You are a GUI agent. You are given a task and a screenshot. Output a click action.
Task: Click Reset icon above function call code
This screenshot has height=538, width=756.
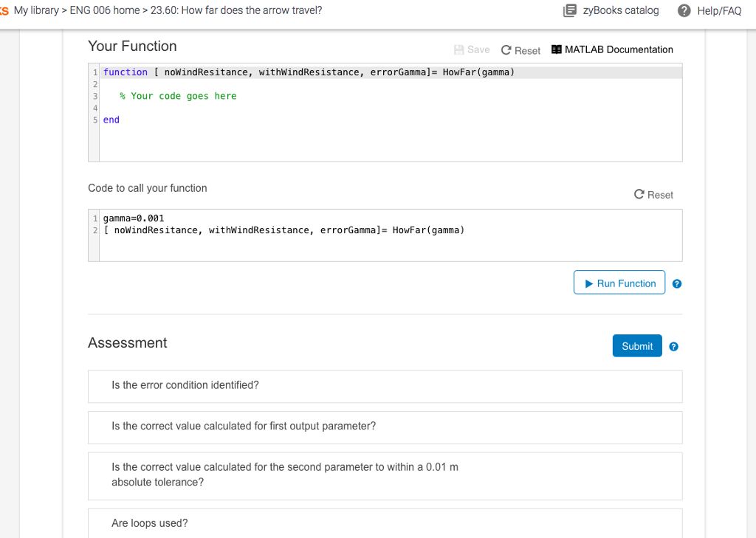coord(639,195)
